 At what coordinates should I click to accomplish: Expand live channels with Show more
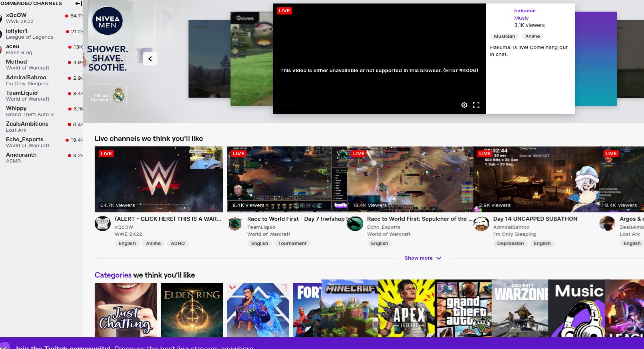coord(423,258)
